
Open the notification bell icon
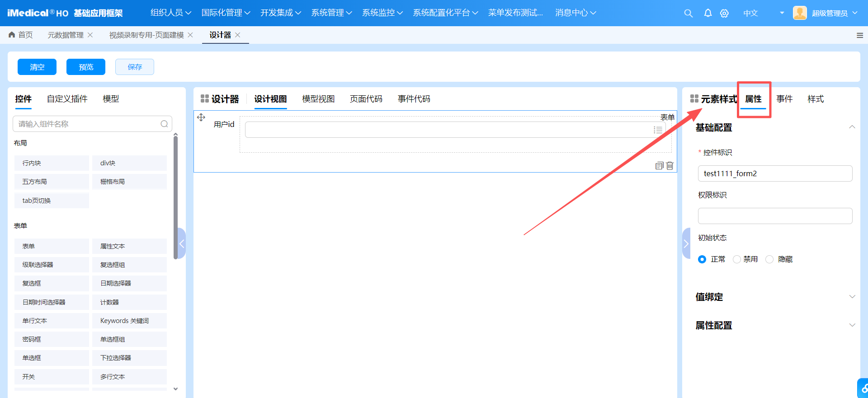[x=708, y=13]
